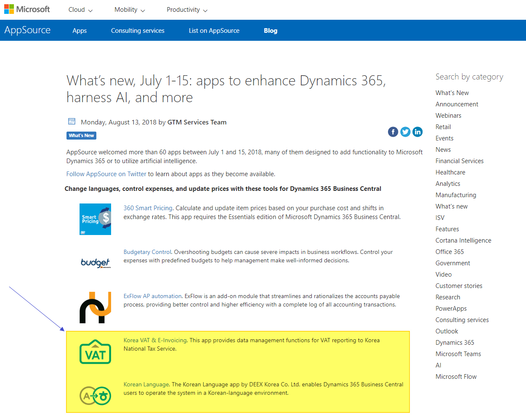This screenshot has width=526, height=420.
Task: Open List on AppSource
Action: tap(214, 31)
